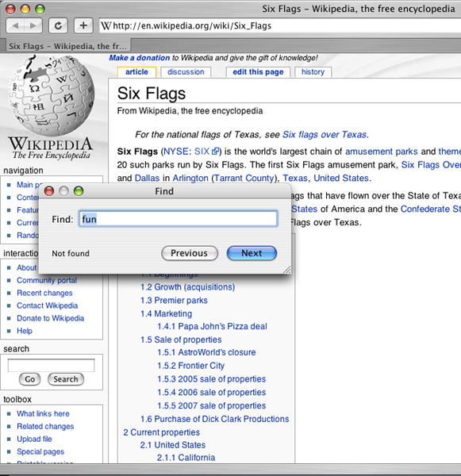
Task: Reload the page with the refresh button
Action: tap(58, 26)
